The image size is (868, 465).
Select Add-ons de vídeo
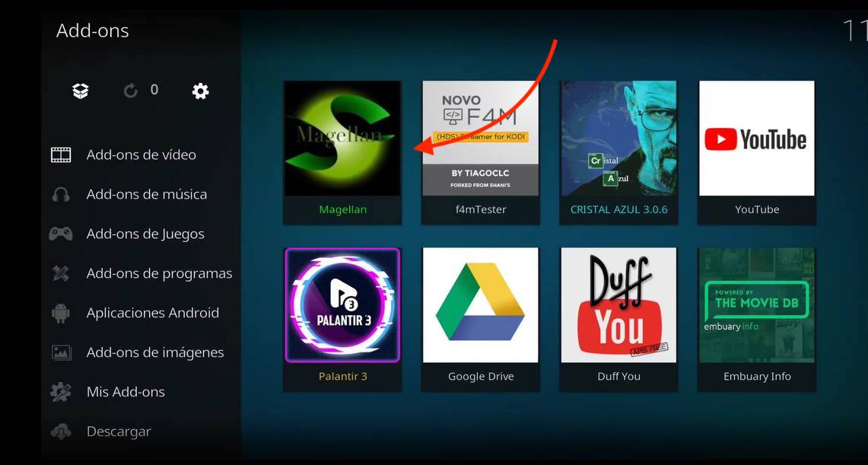click(x=141, y=154)
